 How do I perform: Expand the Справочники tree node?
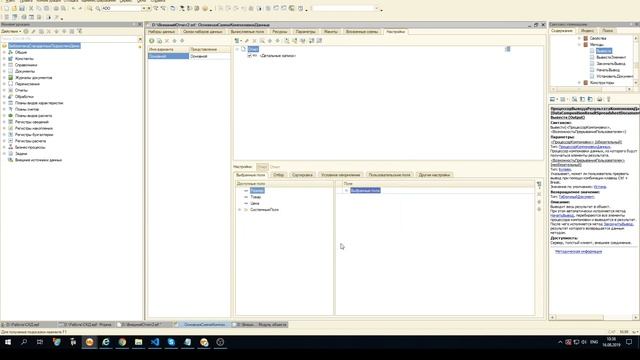[x=4, y=65]
